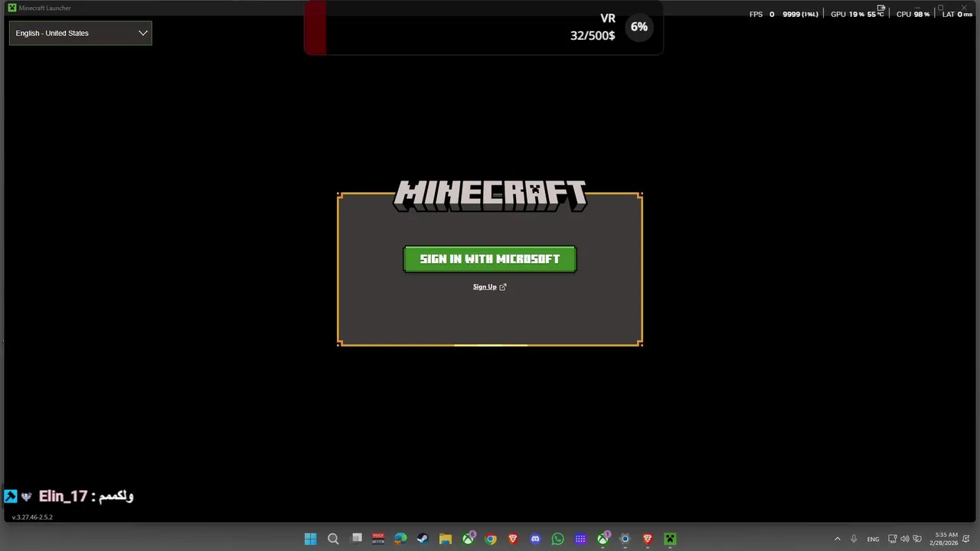
Task: Open the purple grid app icon
Action: (x=580, y=539)
